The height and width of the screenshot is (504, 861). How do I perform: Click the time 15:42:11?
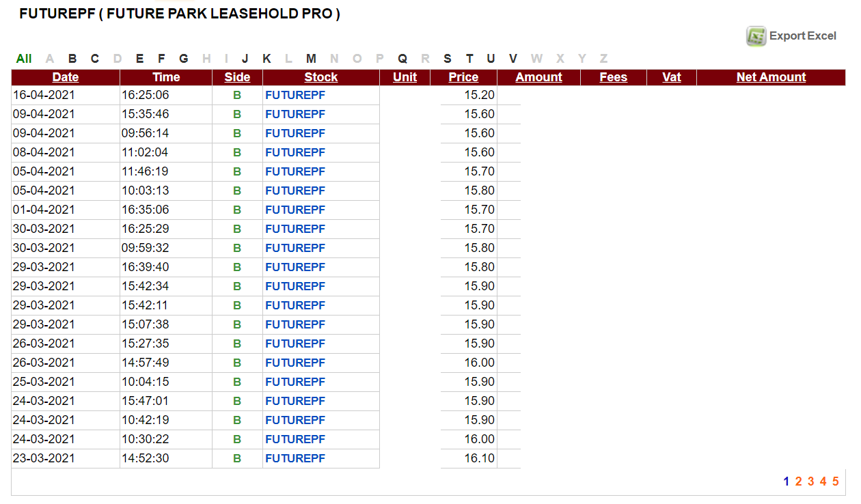[146, 305]
